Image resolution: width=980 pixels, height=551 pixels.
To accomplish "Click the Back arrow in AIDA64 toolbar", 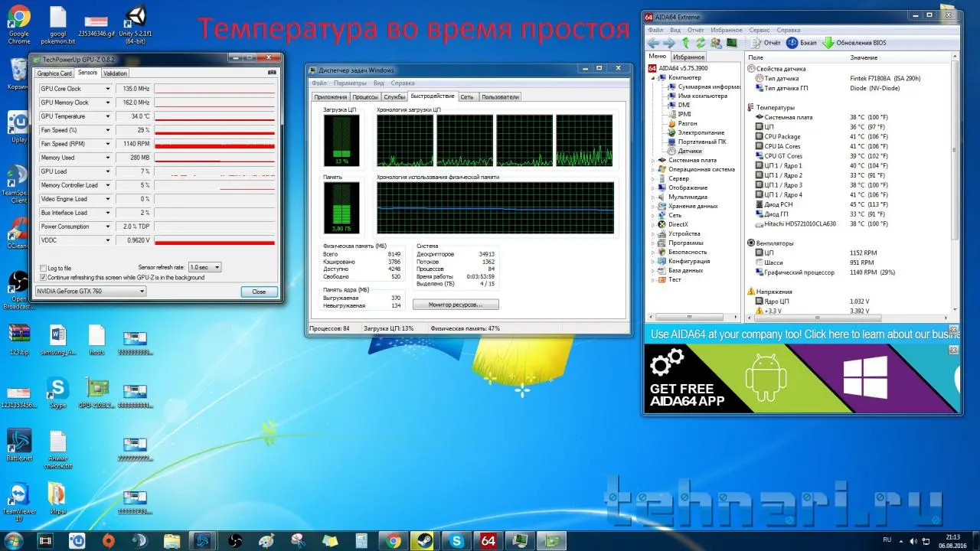I will tap(653, 43).
